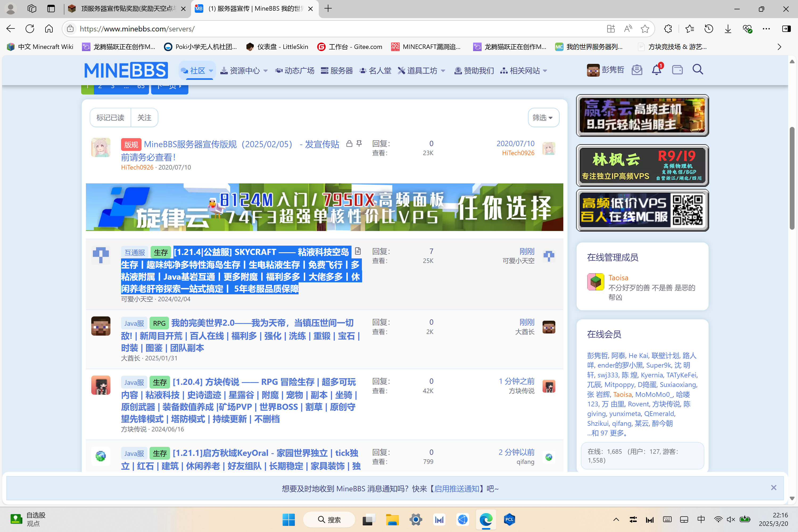The height and width of the screenshot is (532, 798).
Task: Click the 标记已读 button
Action: click(x=110, y=118)
